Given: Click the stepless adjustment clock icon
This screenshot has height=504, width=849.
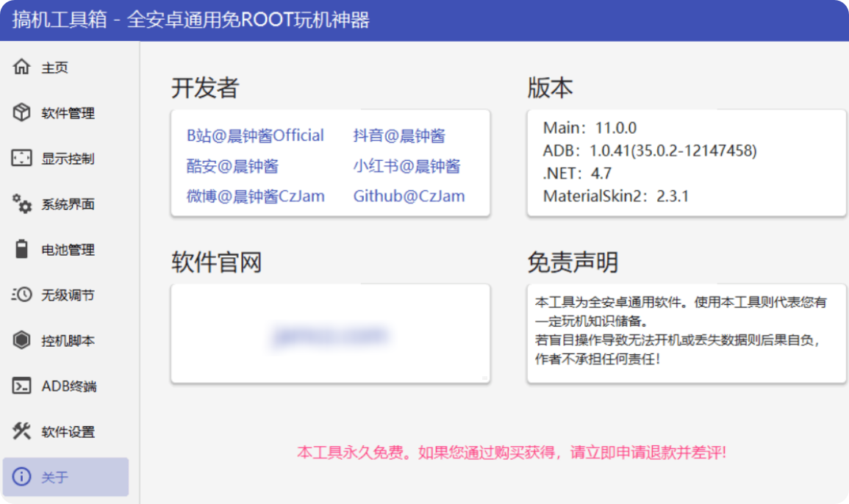Looking at the screenshot, I should coord(22,295).
